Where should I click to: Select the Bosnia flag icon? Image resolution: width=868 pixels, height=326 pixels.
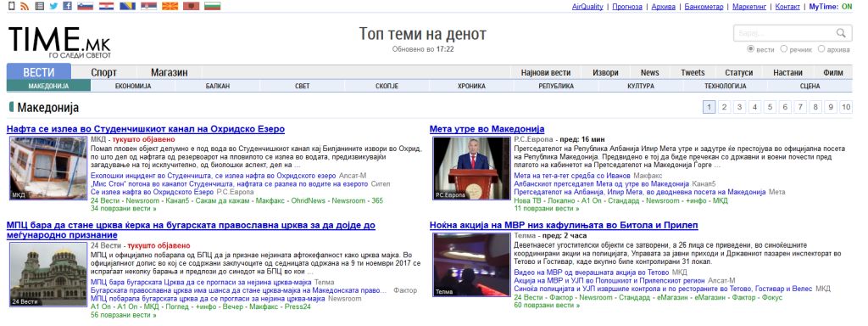click(127, 6)
